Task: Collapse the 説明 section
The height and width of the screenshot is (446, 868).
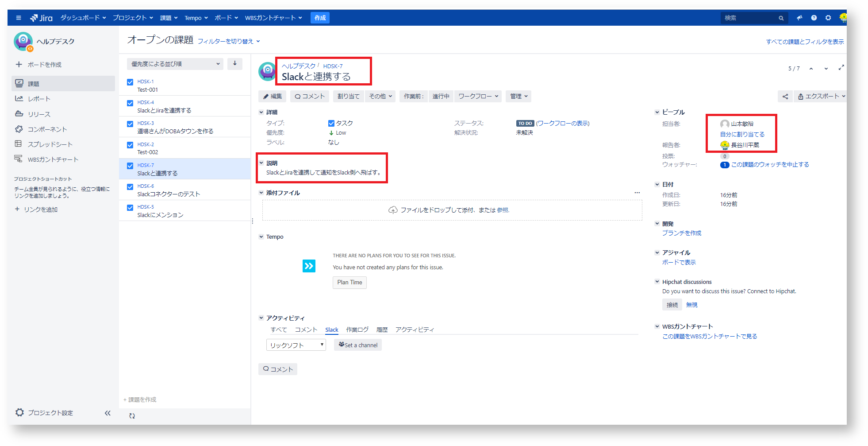Action: (x=261, y=163)
